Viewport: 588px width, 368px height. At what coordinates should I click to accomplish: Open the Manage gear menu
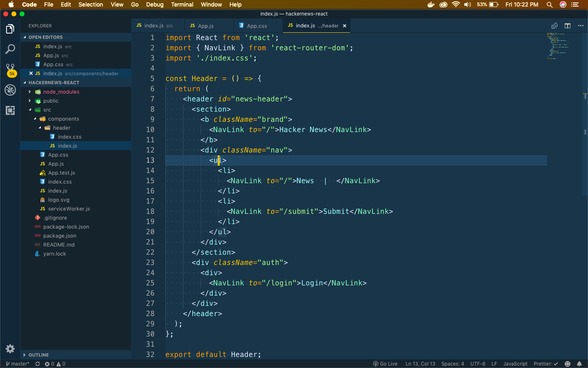[10, 349]
